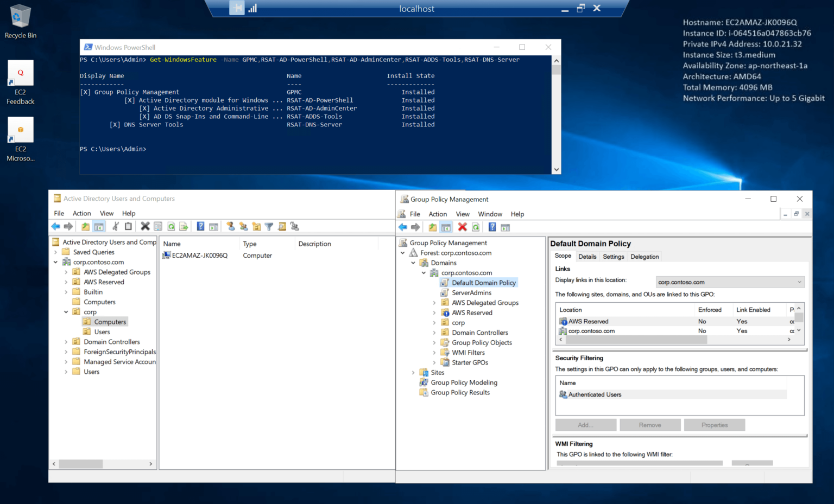Image resolution: width=834 pixels, height=504 pixels.
Task: Click the new group icon in Active Directory toolbar
Action: point(243,226)
